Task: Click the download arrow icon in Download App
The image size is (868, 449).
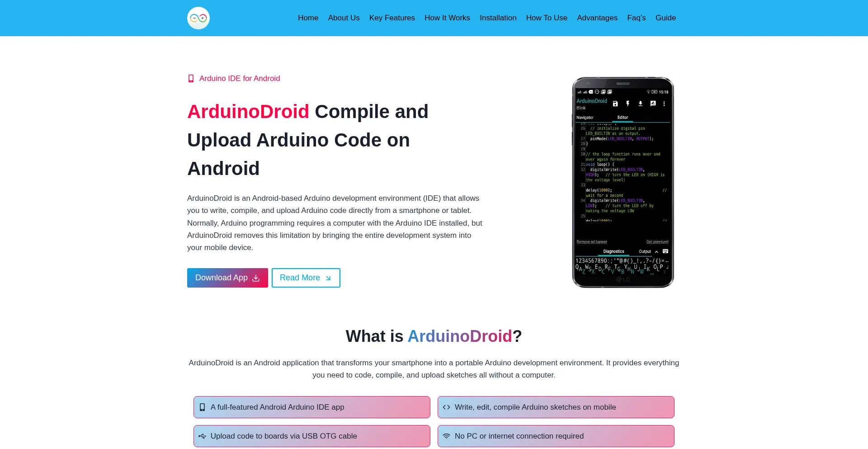Action: [256, 278]
